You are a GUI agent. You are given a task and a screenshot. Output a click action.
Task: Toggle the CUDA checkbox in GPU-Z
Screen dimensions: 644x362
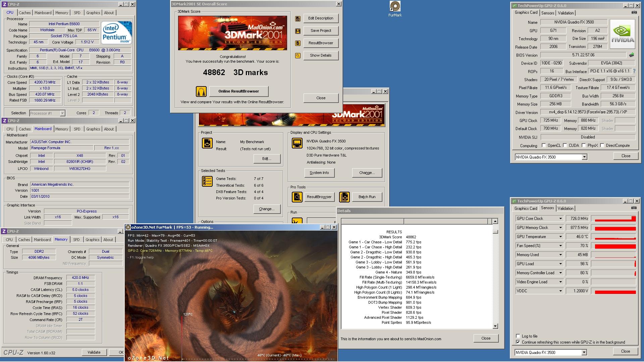[x=565, y=145]
